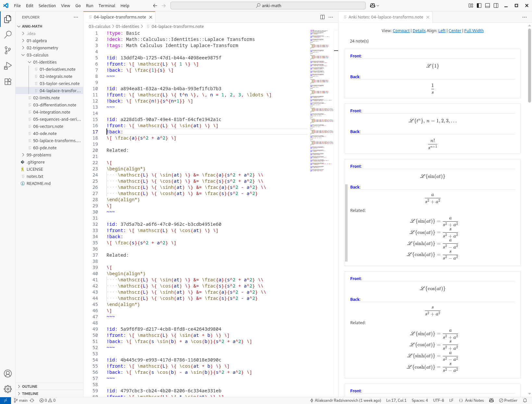
Task: Switch view to Full Width
Action: [x=474, y=31]
